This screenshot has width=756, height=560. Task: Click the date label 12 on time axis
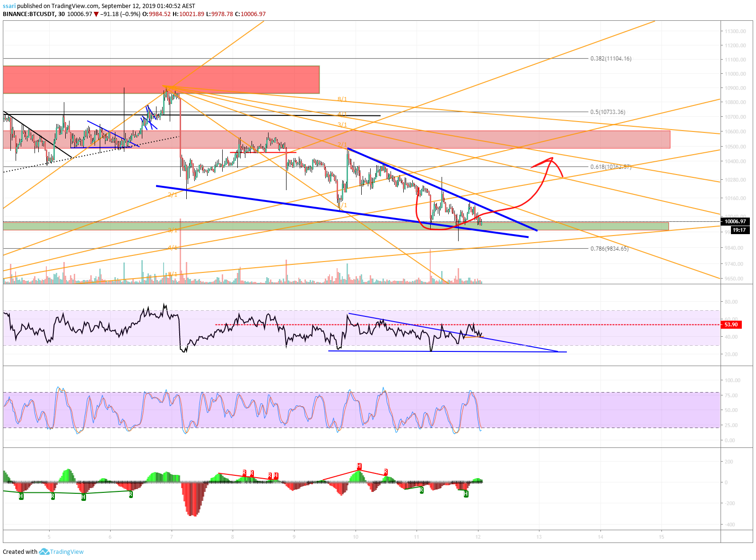(x=478, y=537)
